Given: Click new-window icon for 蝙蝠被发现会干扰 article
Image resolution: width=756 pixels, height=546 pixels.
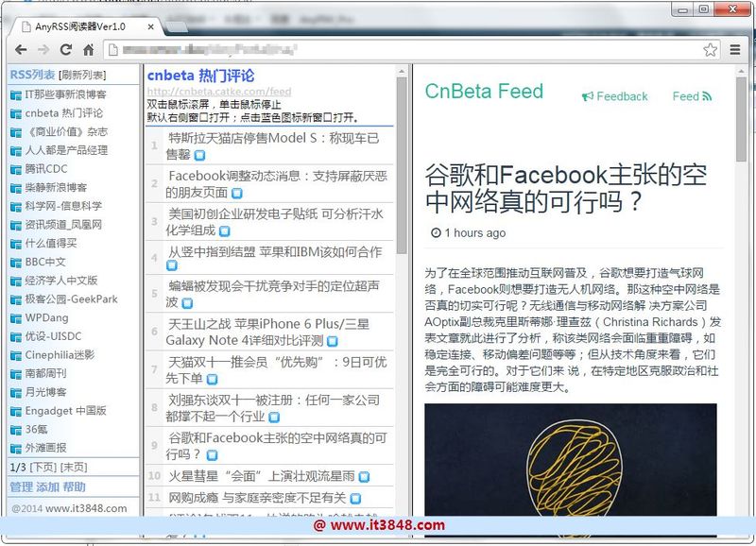Looking at the screenshot, I should 187,303.
